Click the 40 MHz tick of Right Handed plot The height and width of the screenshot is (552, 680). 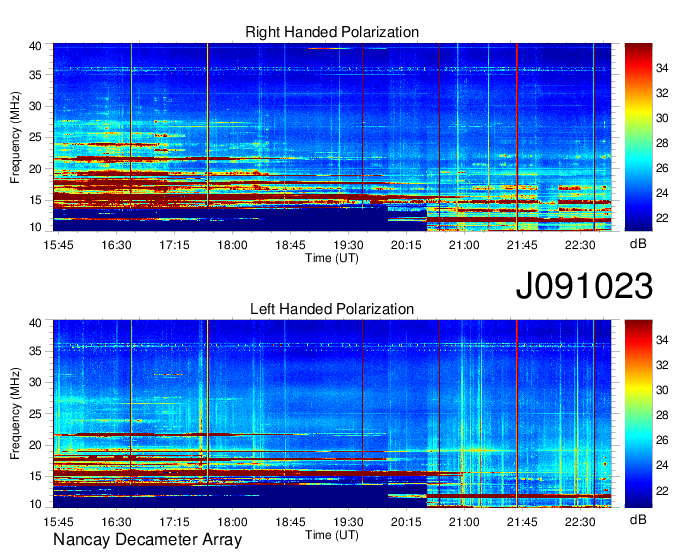coord(35,46)
